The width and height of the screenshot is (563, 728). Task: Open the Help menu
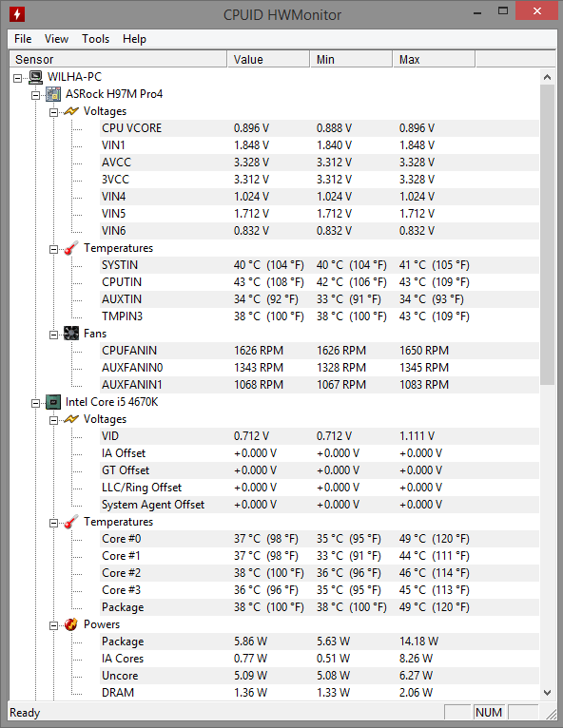(134, 39)
